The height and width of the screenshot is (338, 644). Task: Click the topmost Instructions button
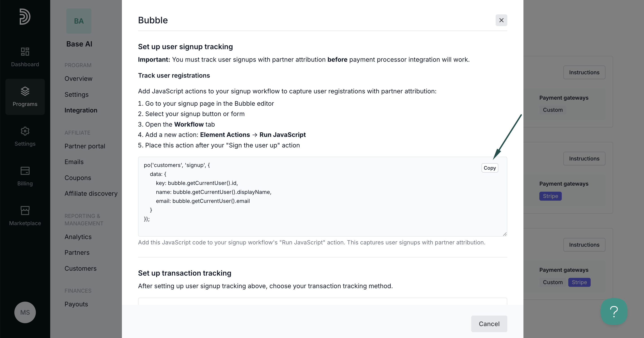(x=584, y=72)
